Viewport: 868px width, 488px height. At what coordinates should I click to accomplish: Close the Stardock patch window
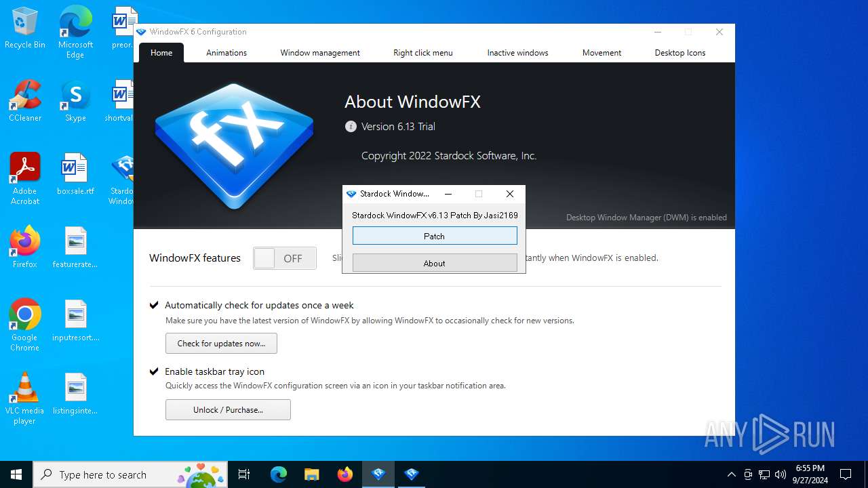coord(510,194)
